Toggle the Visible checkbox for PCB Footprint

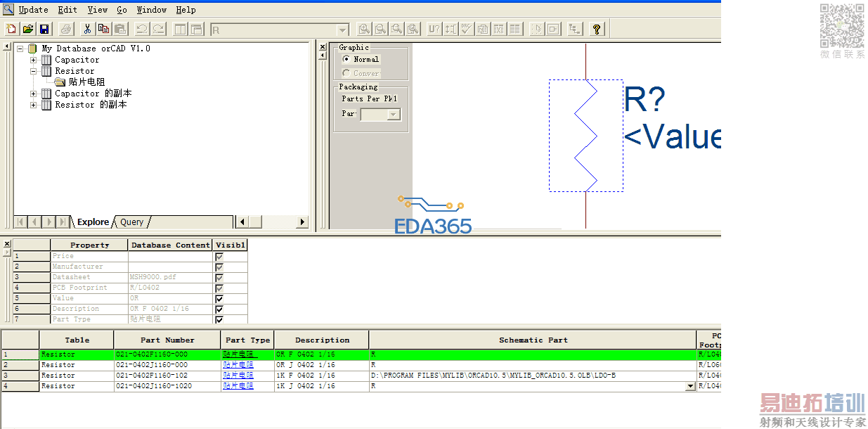click(219, 288)
